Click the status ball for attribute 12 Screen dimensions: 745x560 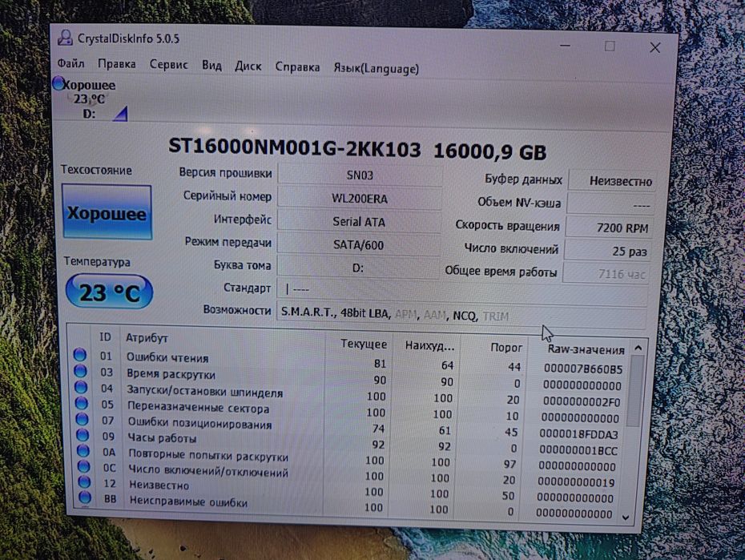pyautogui.click(x=84, y=481)
